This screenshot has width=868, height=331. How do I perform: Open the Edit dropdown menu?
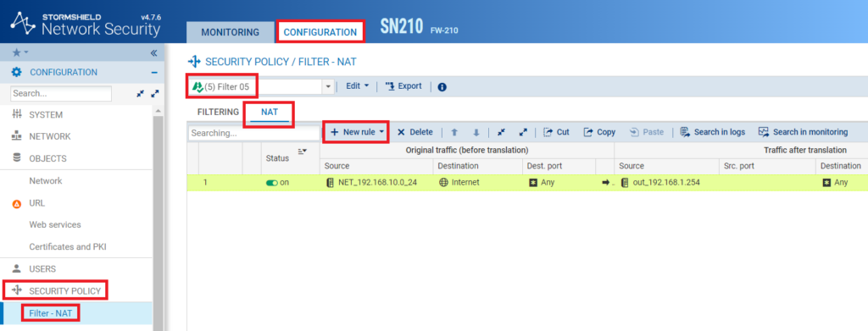click(x=357, y=86)
